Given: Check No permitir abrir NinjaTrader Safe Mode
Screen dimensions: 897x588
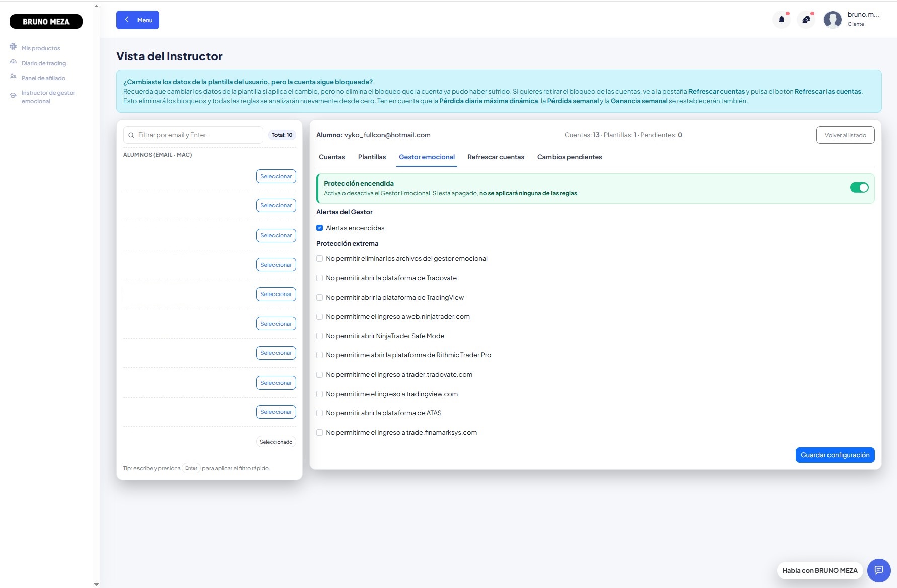Looking at the screenshot, I should click(x=319, y=336).
